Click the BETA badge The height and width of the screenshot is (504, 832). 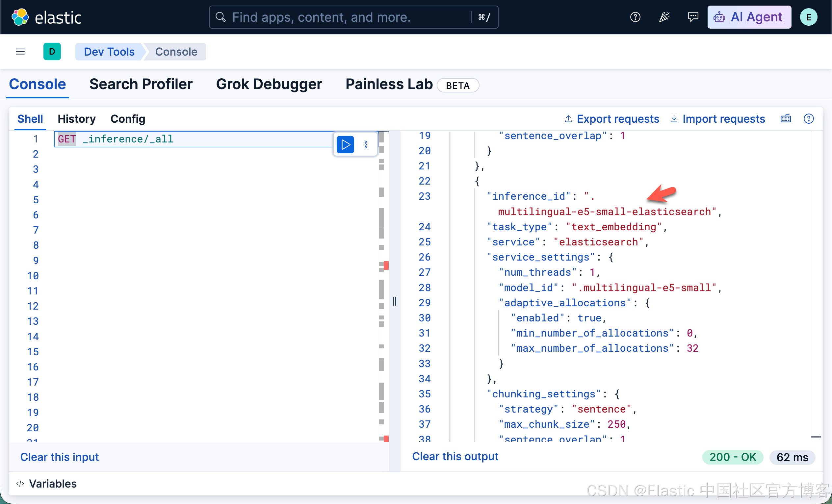pyautogui.click(x=457, y=86)
